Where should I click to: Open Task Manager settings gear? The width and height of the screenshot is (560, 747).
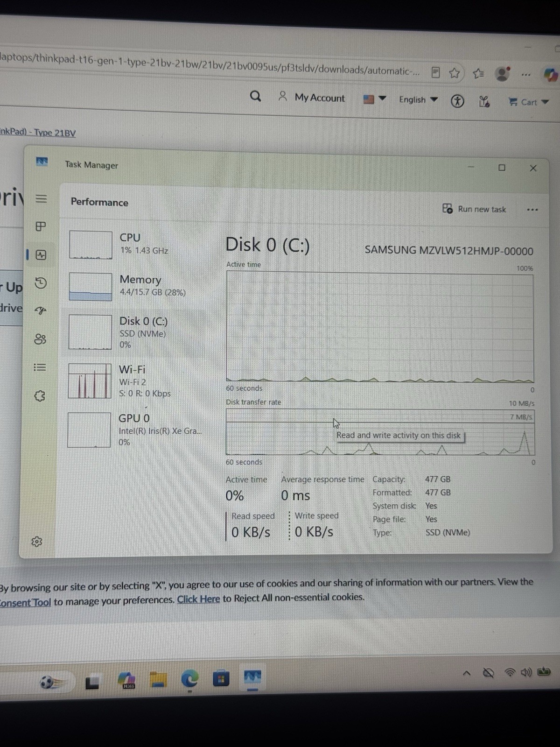pyautogui.click(x=37, y=542)
